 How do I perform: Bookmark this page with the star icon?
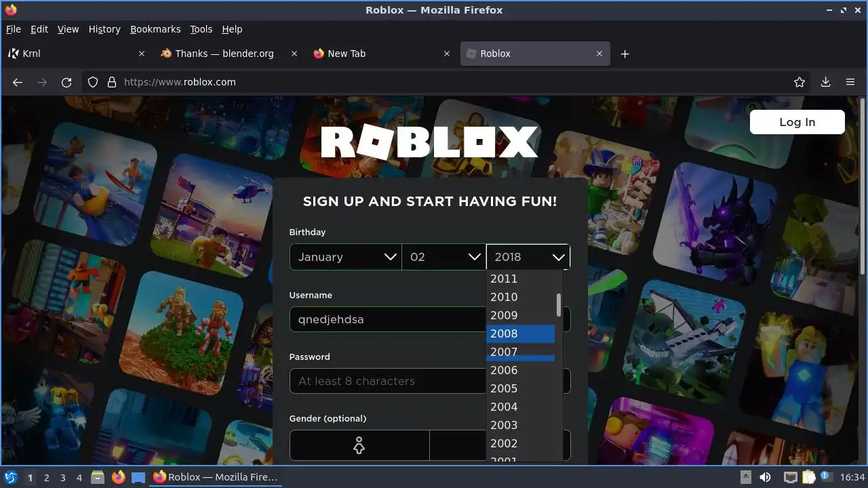[x=800, y=82]
